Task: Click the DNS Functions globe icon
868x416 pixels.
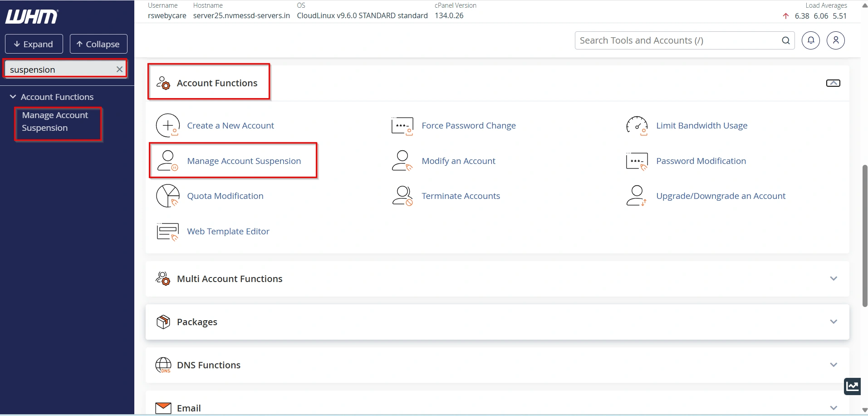Action: coord(163,365)
